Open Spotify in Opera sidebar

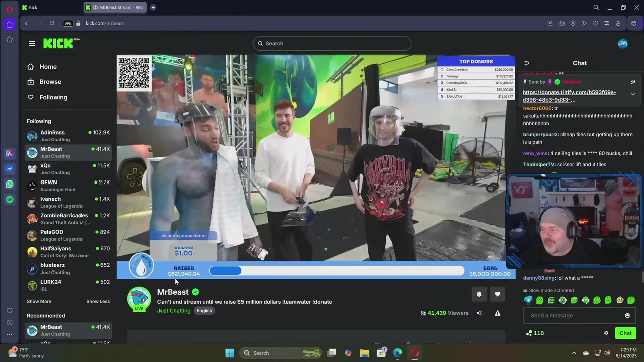coord(10,200)
